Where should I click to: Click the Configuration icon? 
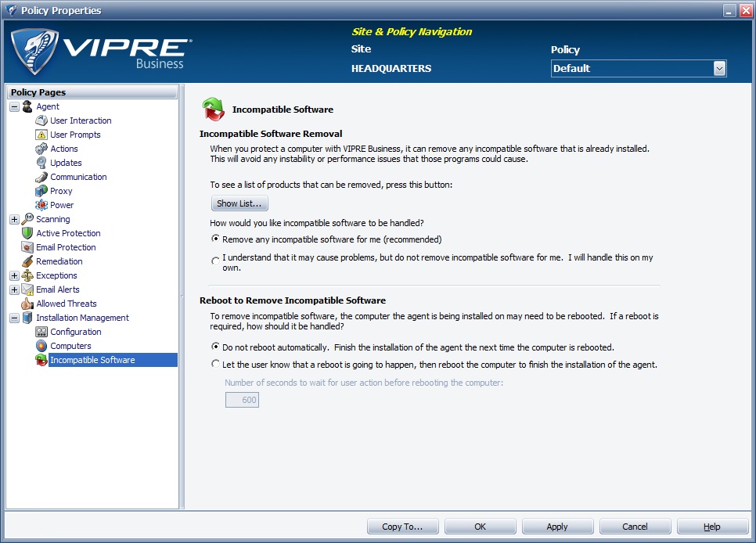(41, 332)
